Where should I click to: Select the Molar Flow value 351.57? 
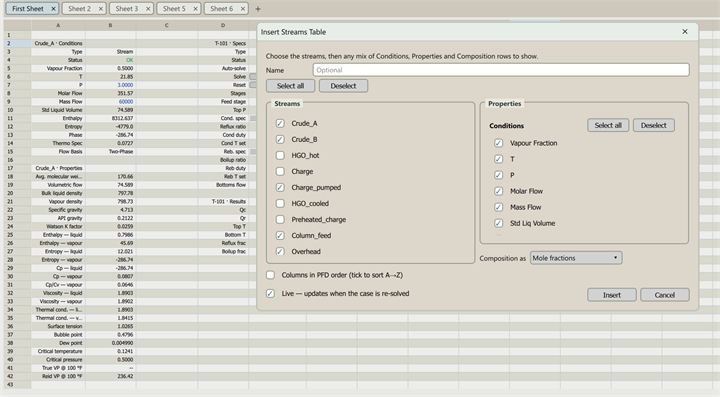tap(110, 93)
